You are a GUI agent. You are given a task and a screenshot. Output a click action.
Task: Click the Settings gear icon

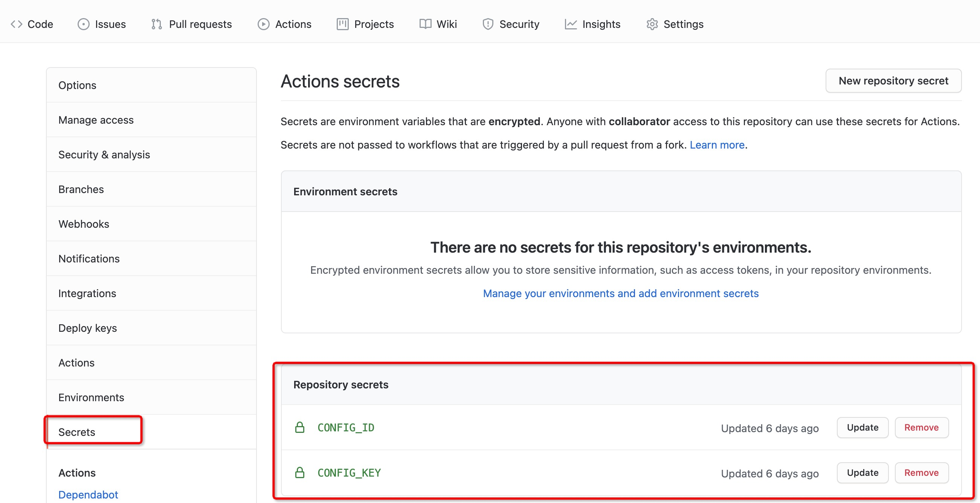pos(652,24)
